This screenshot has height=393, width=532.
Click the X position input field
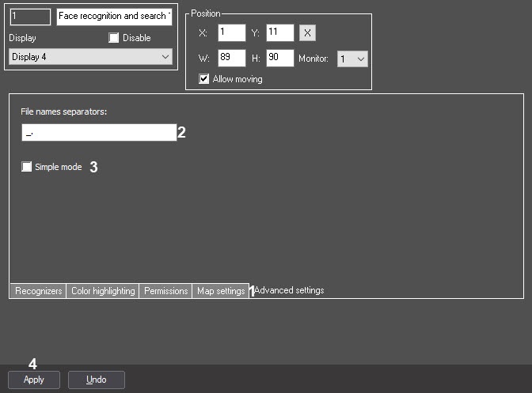[x=231, y=33]
